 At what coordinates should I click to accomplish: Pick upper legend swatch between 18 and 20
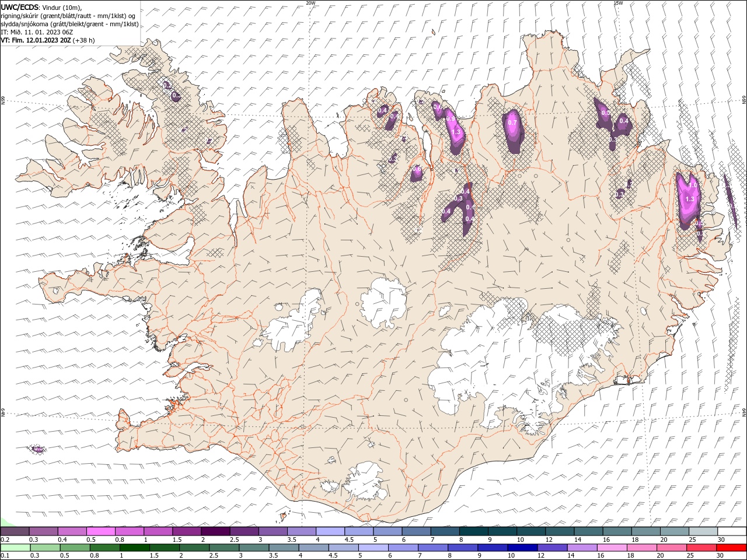coord(645,531)
